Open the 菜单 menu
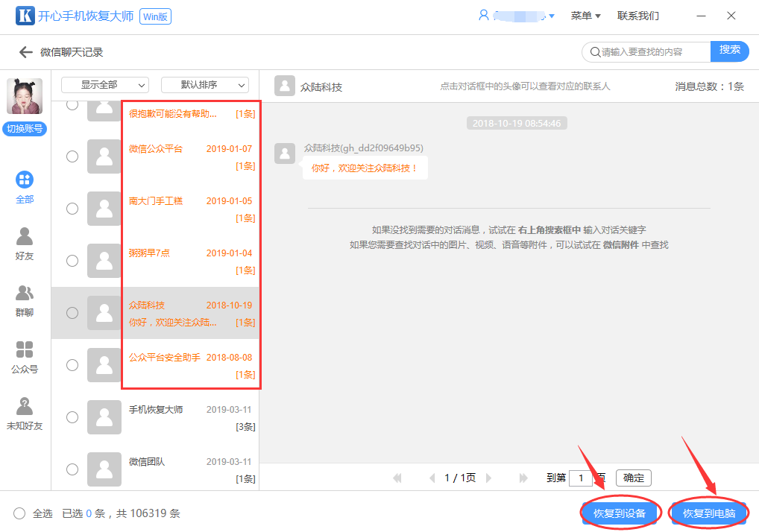Screen dimensions: 759x532 click(x=586, y=16)
